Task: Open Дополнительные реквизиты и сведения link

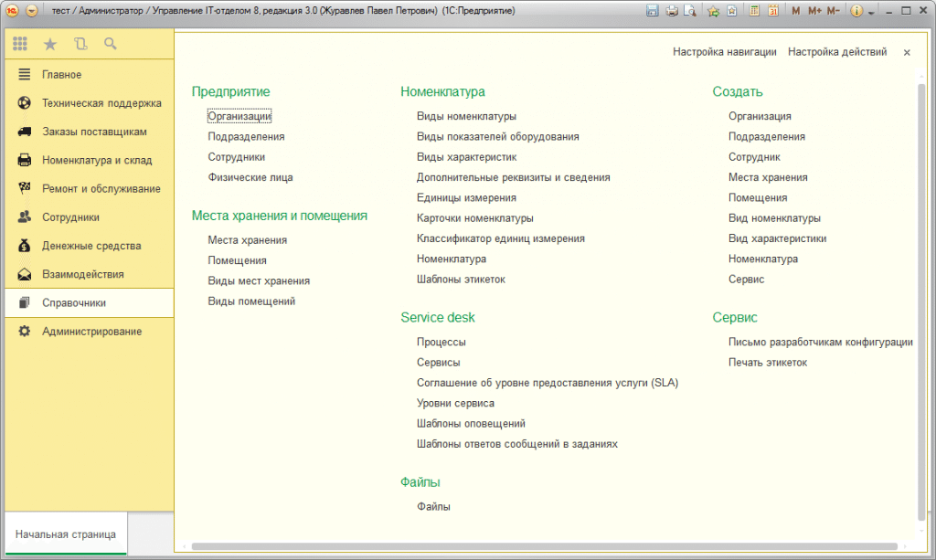Action: click(514, 177)
